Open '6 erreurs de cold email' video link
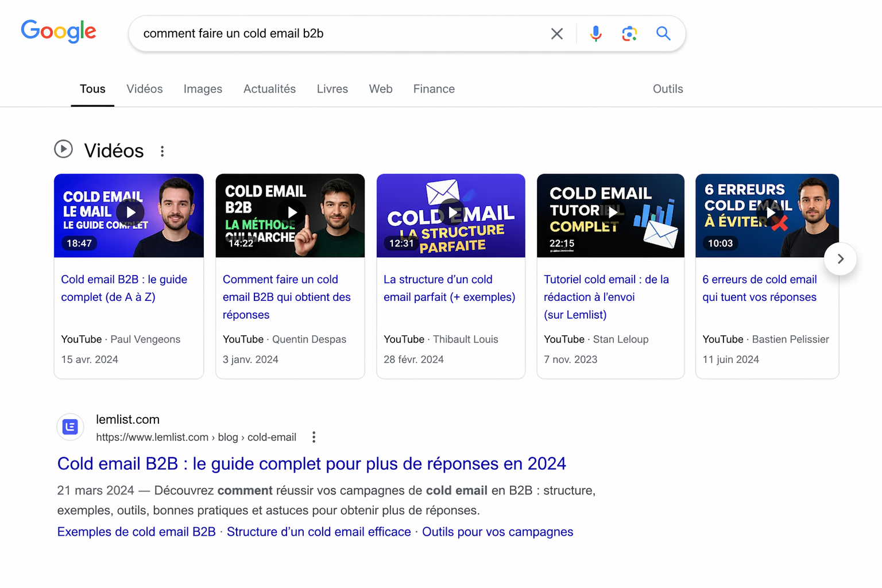The image size is (882, 588). [x=759, y=288]
